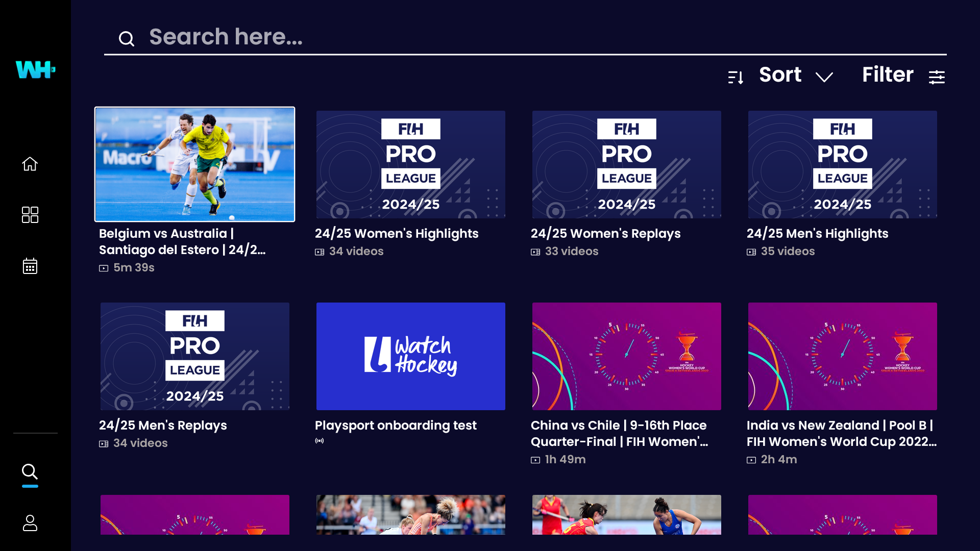The height and width of the screenshot is (551, 980).
Task: Open the schedule calendar icon in sidebar
Action: [30, 266]
